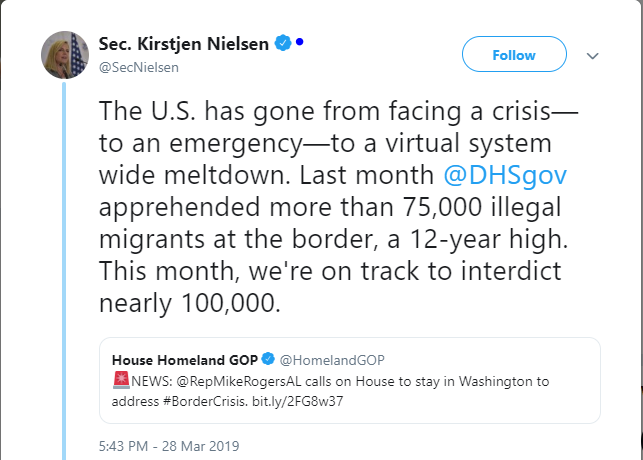The image size is (643, 460).
Task: Open the 5:43 PM - 28 Mar 2019 timestamp
Action: click(169, 446)
